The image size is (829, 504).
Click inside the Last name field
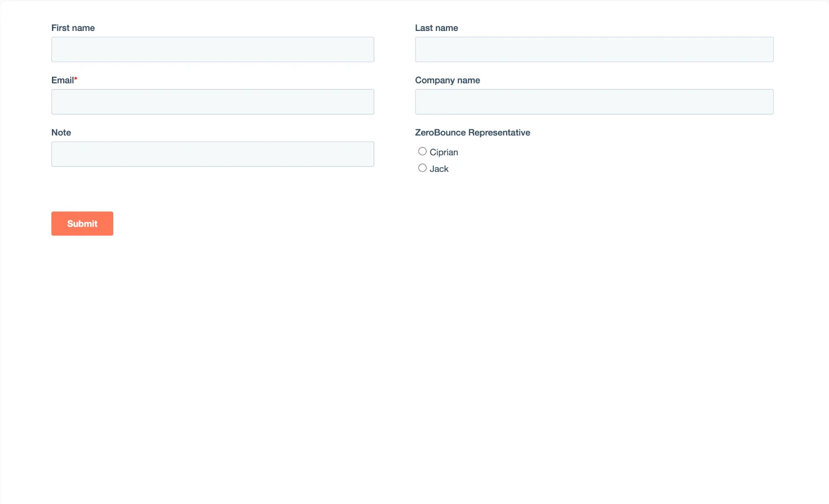pos(594,49)
